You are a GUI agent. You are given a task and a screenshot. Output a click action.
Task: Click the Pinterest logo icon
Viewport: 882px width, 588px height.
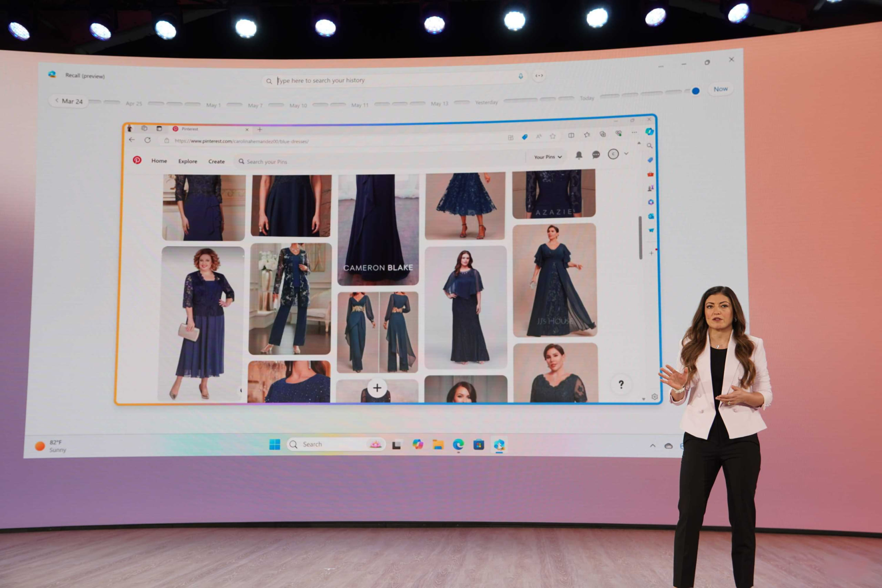[x=137, y=160]
